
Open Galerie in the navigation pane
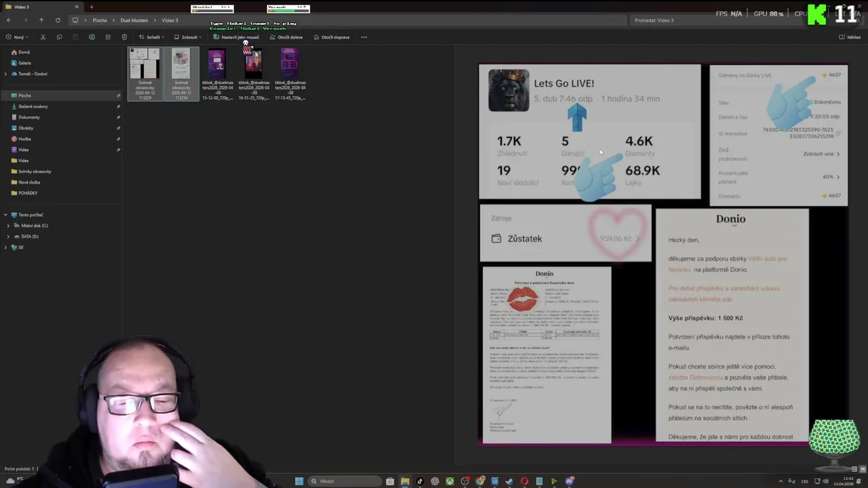click(25, 63)
